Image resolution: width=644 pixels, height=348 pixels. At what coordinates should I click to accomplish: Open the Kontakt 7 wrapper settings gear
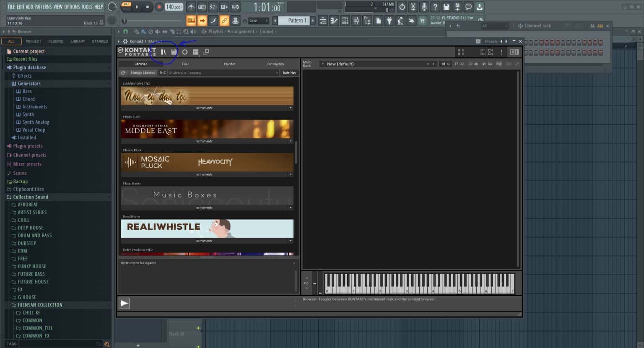125,41
